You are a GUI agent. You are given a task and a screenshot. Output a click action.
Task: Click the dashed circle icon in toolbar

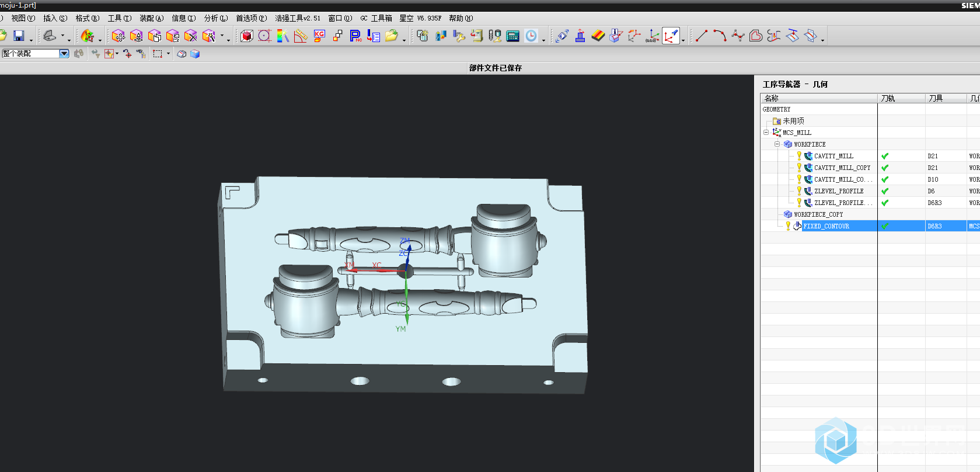coord(264,36)
